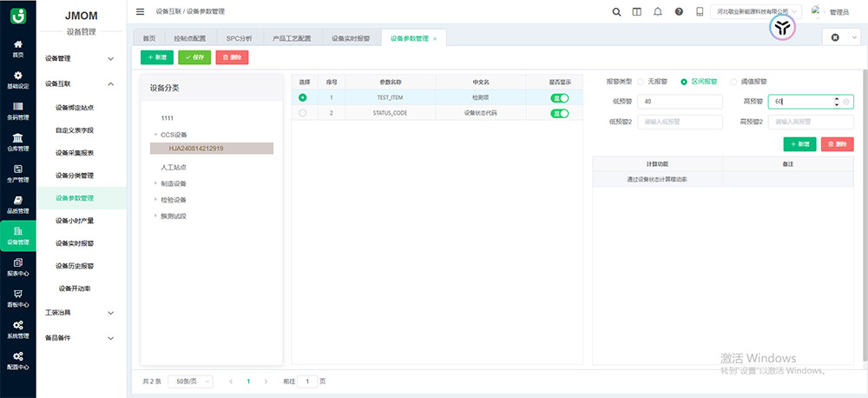Click the help question mark icon

coord(679,11)
